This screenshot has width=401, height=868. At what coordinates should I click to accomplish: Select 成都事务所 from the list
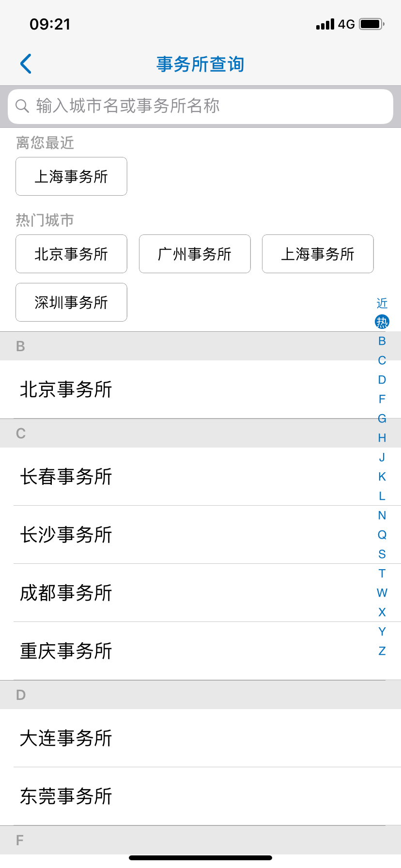(x=184, y=593)
